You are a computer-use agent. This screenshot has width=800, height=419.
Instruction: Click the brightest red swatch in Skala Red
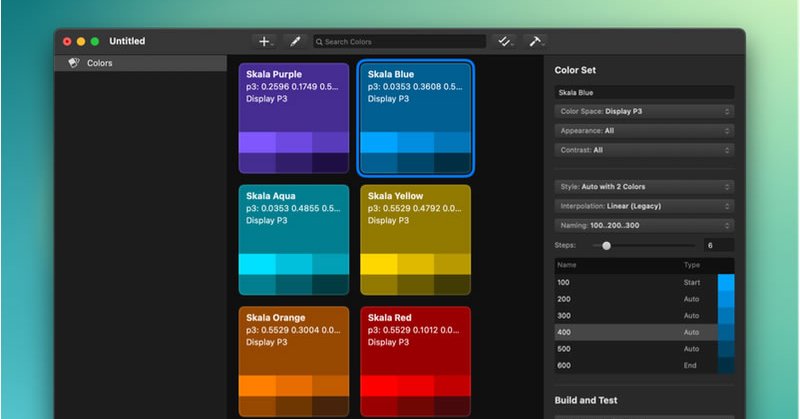(379, 386)
